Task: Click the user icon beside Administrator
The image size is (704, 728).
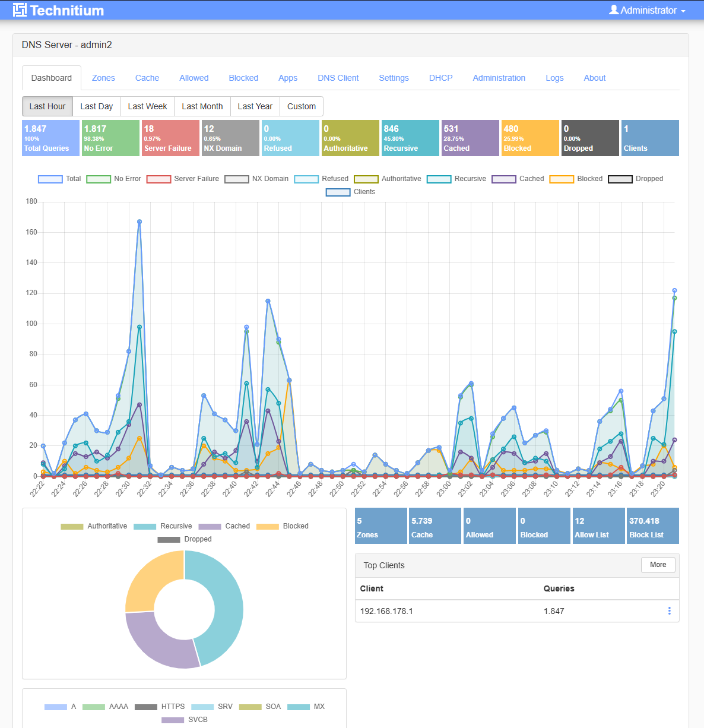Action: pyautogui.click(x=614, y=10)
